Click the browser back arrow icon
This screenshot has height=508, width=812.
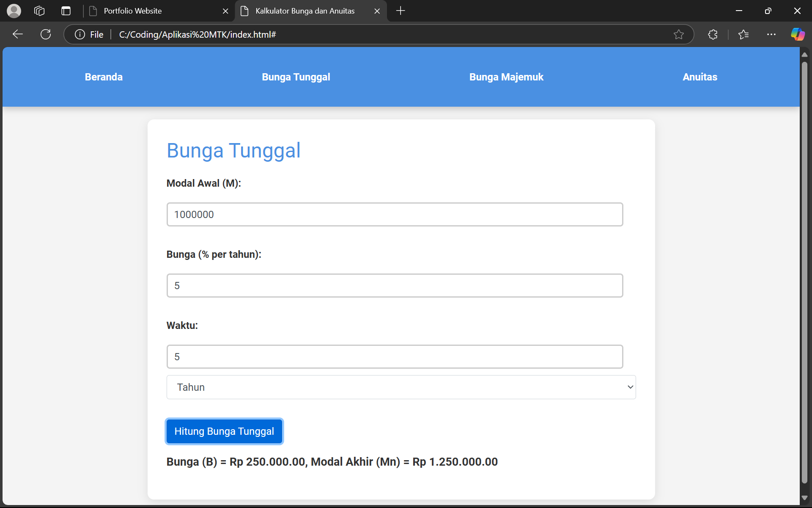point(18,34)
